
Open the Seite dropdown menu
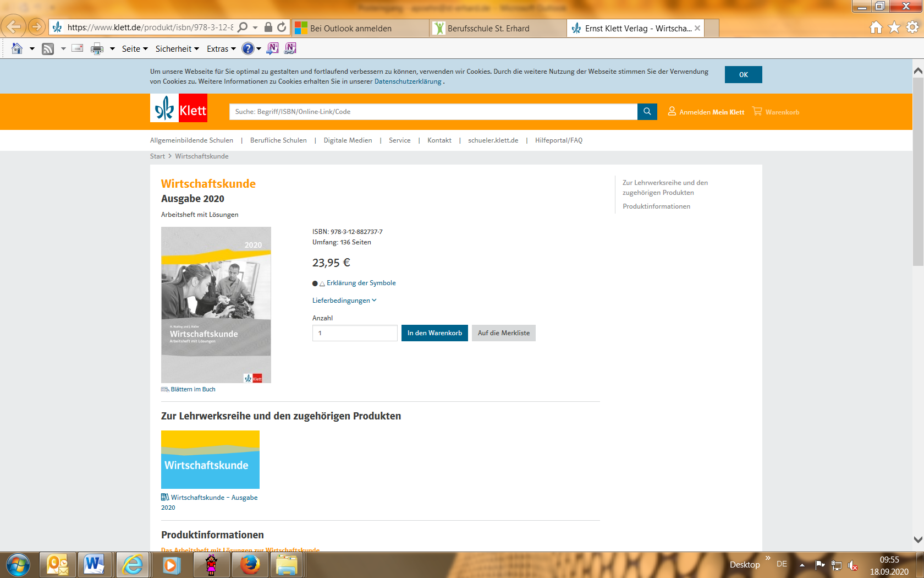[x=135, y=49]
